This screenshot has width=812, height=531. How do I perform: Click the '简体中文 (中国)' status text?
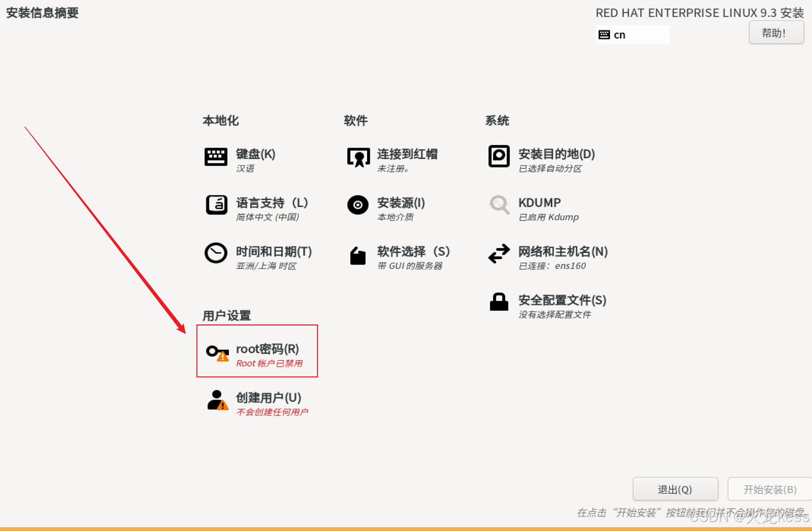click(x=267, y=217)
